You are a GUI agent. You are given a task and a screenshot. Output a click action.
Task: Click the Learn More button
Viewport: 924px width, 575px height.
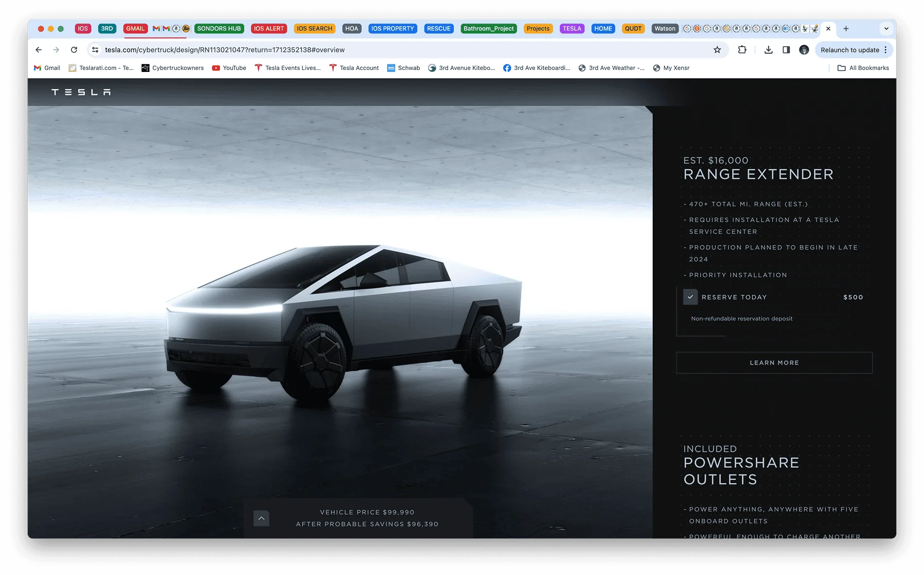pyautogui.click(x=774, y=363)
